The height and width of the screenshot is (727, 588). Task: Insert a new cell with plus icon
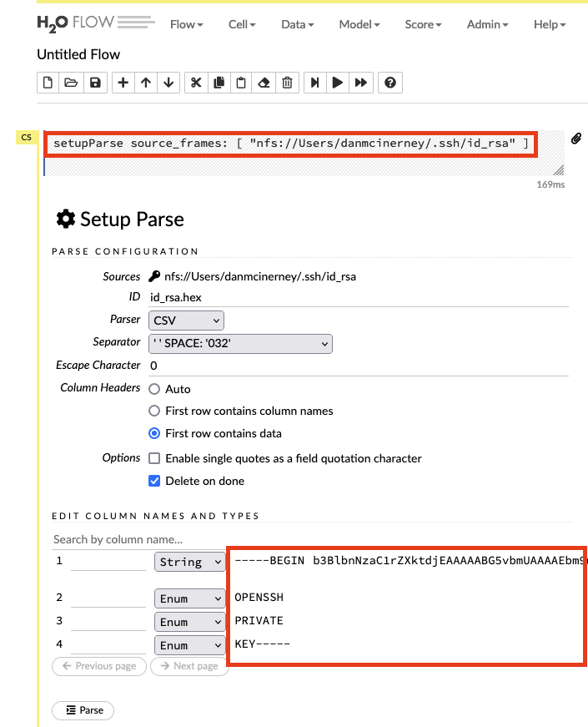click(123, 83)
